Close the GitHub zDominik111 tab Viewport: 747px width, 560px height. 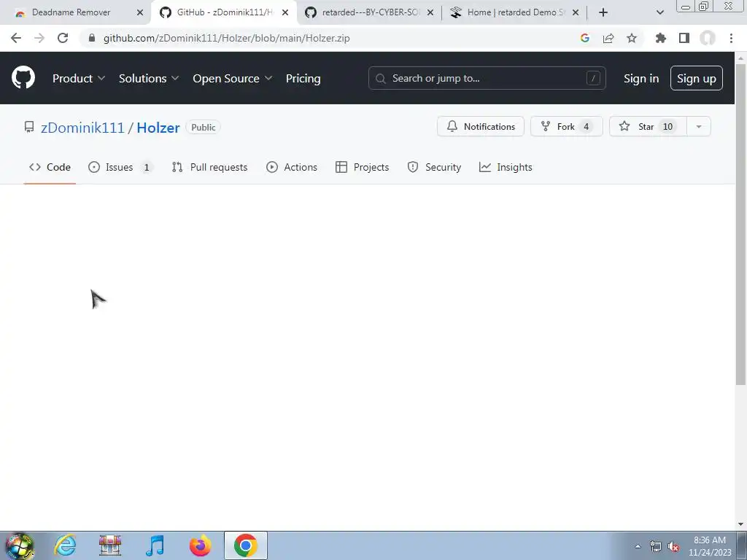(285, 12)
